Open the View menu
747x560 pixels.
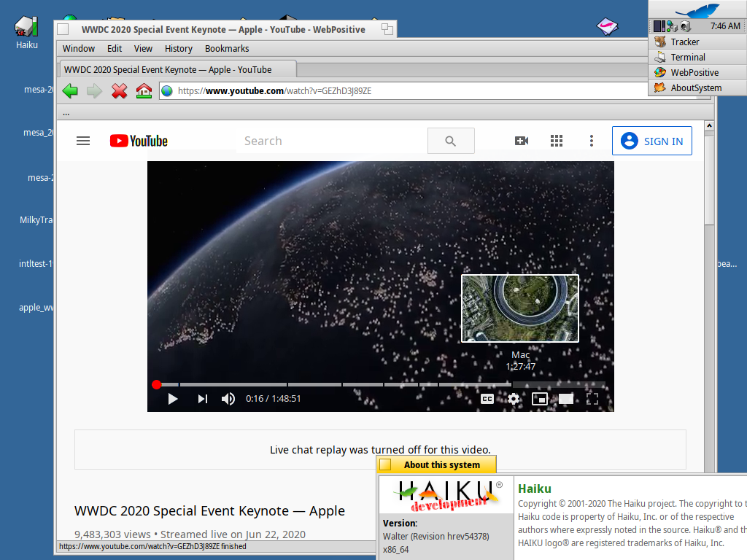click(x=143, y=49)
